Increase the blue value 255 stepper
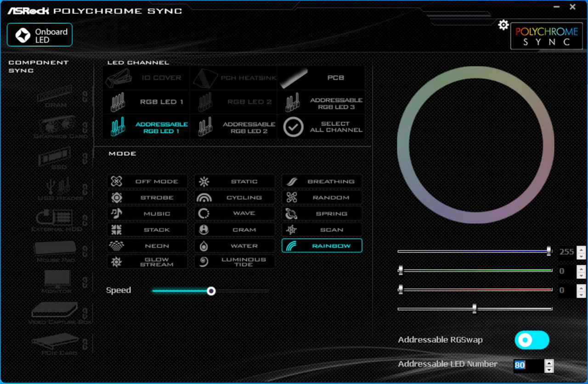 581,249
